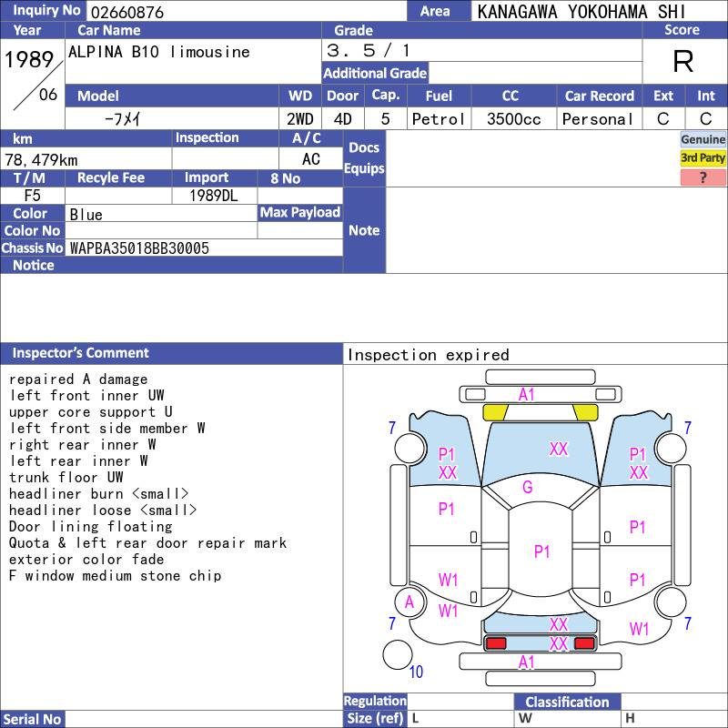The height and width of the screenshot is (728, 728).
Task: Click the yellow left headlight
Action: click(495, 412)
